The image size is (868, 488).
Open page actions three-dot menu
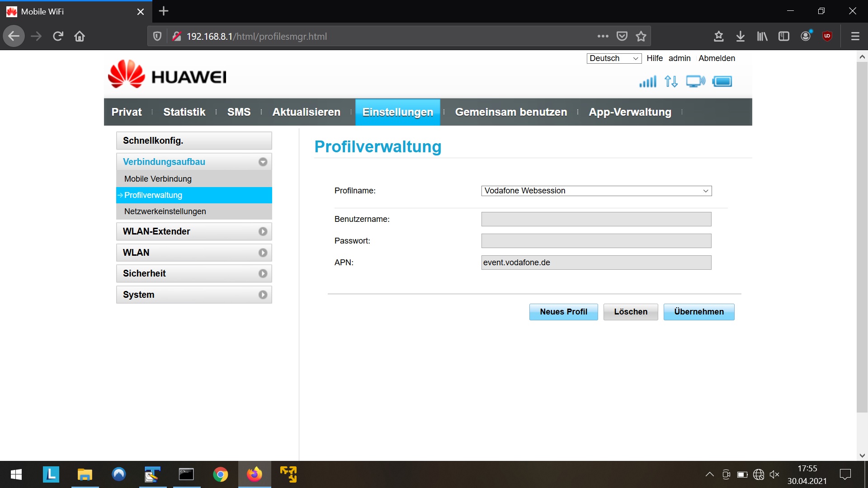tap(603, 36)
